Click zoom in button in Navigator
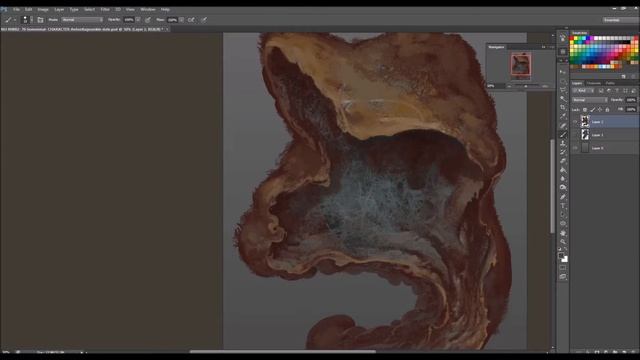640x360 pixels. pyautogui.click(x=545, y=86)
